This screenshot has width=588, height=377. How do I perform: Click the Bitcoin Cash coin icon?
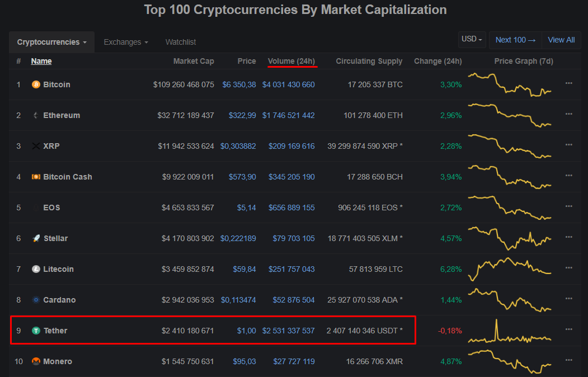coord(36,177)
